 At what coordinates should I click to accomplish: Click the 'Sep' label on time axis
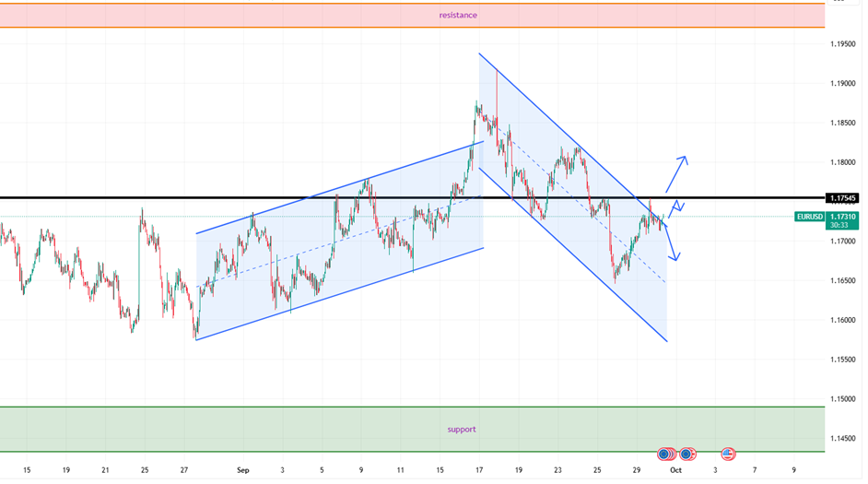pos(243,470)
